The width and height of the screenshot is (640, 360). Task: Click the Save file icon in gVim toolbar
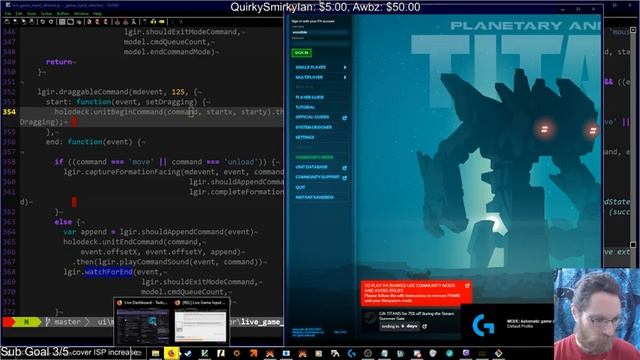(x=15, y=22)
